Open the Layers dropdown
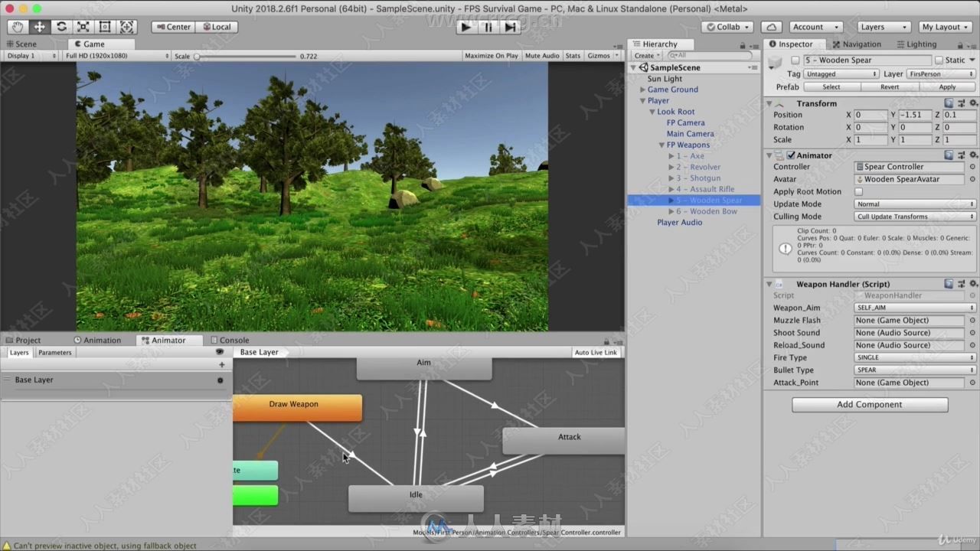 click(x=883, y=27)
